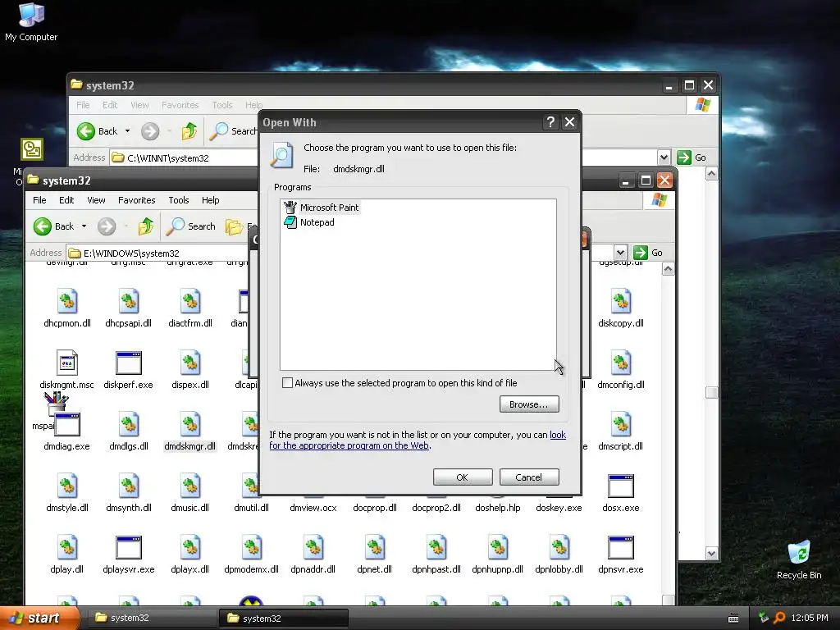Select the dispex.dll file icon
This screenshot has width=840, height=630.
tap(190, 363)
